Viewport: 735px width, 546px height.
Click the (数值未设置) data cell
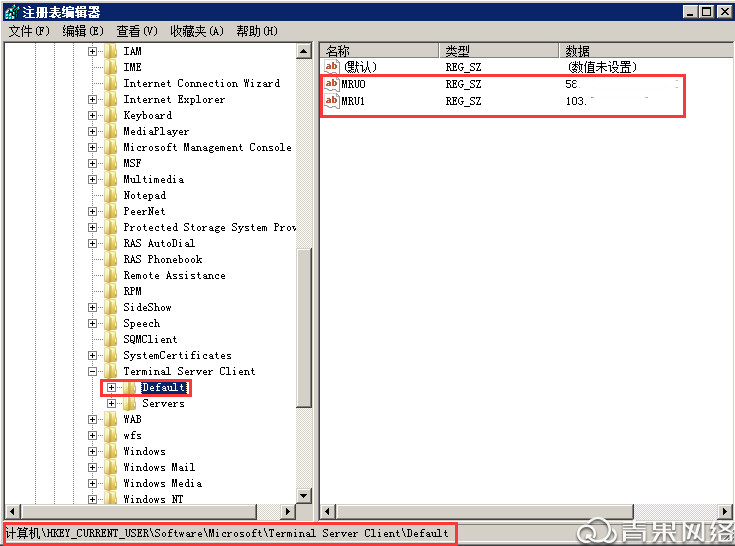(x=602, y=67)
